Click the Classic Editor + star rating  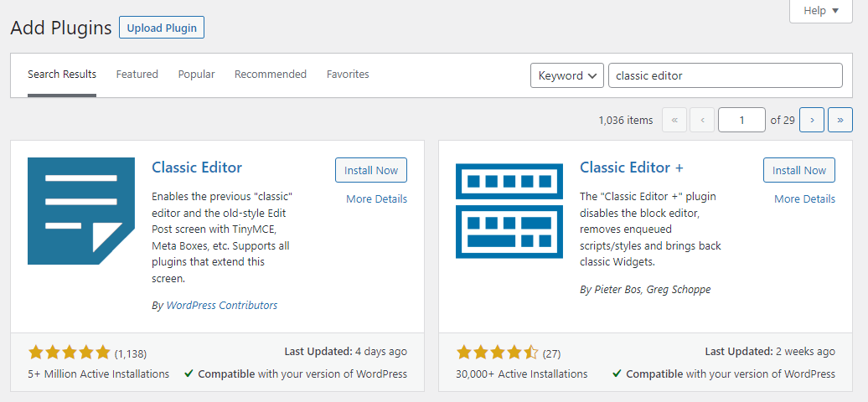click(497, 353)
